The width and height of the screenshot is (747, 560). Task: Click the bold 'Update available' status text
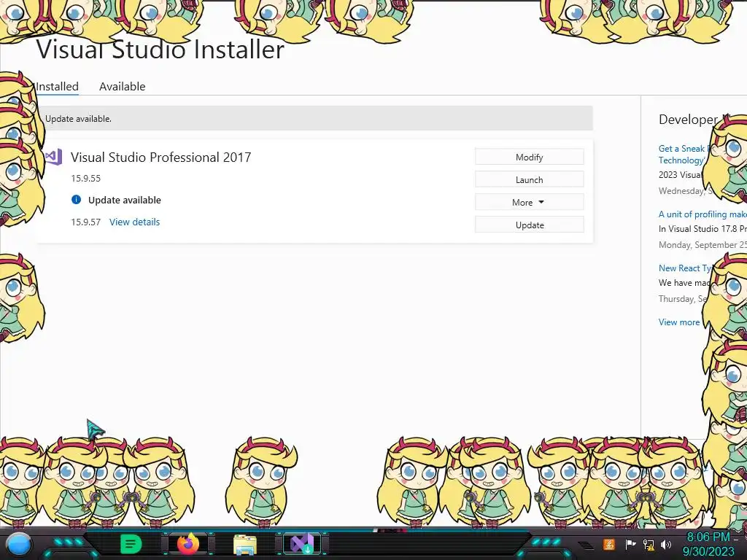[124, 200]
